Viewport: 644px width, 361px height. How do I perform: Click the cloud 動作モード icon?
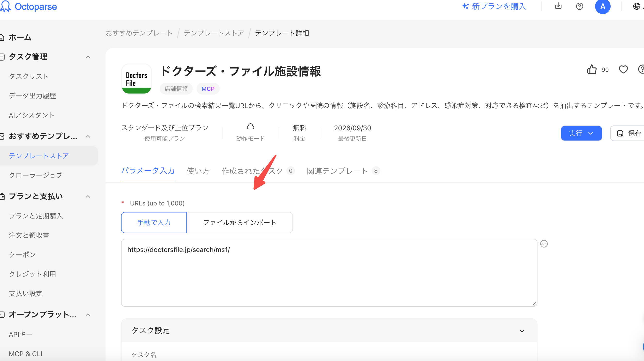pos(251,126)
